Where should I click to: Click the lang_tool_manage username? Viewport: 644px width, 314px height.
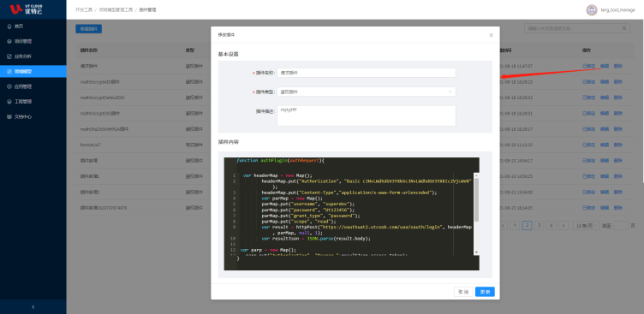pyautogui.click(x=617, y=10)
